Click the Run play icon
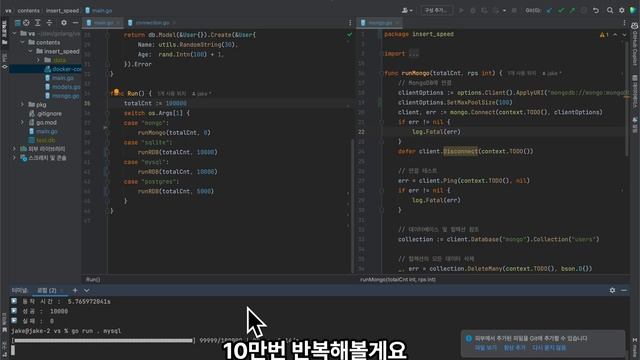The width and height of the screenshot is (640, 360). click(x=461, y=10)
